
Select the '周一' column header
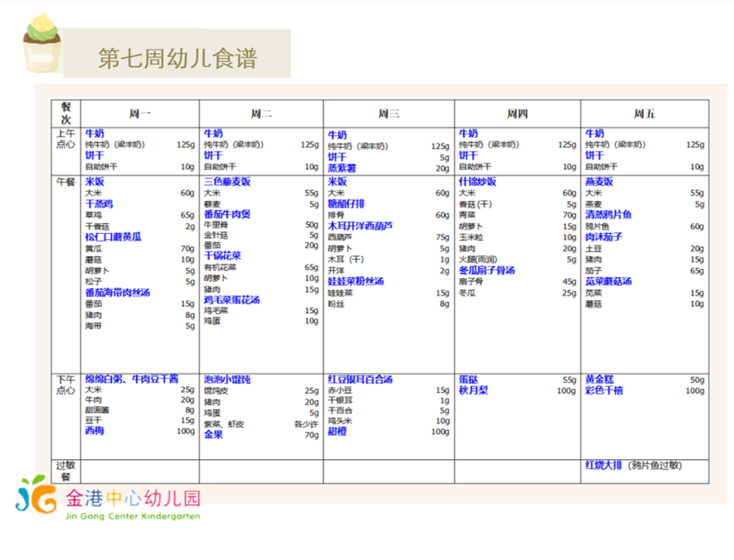140,113
